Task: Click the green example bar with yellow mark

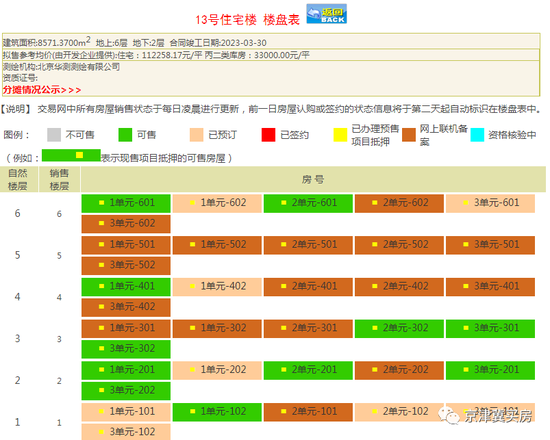Action: [x=71, y=155]
